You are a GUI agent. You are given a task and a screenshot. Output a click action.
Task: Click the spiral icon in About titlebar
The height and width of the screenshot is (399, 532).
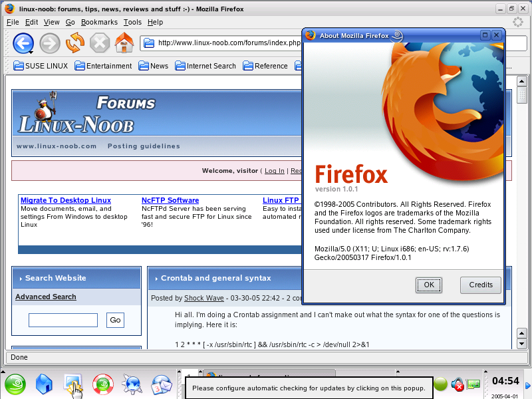coord(397,35)
